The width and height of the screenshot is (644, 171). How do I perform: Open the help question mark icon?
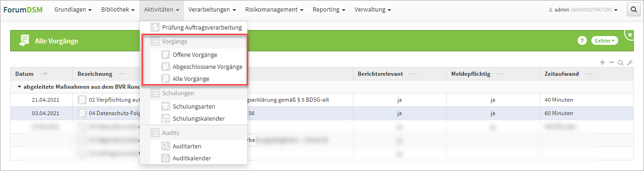[x=582, y=41]
